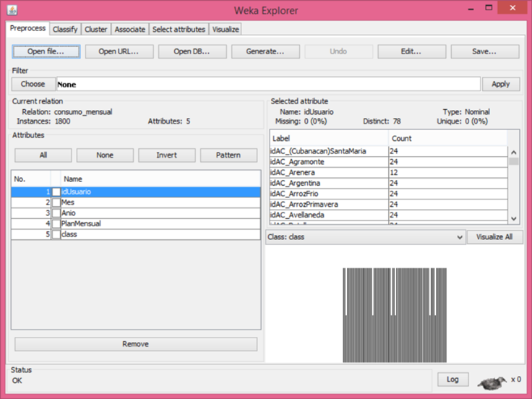Image resolution: width=532 pixels, height=399 pixels.
Task: Select the Anio attribute row
Action: [159, 213]
